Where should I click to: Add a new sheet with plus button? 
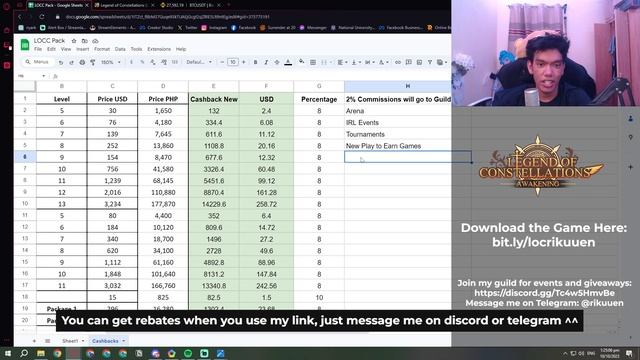point(34,341)
